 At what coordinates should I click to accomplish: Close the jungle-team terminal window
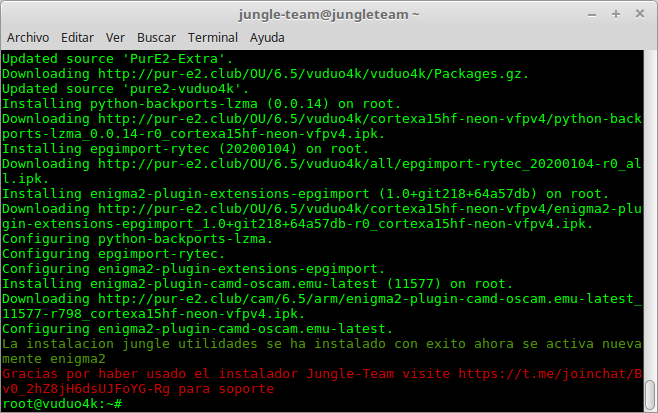click(640, 14)
